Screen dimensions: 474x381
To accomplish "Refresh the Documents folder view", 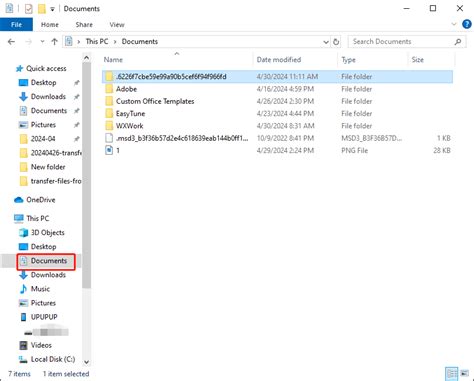I will coord(336,42).
